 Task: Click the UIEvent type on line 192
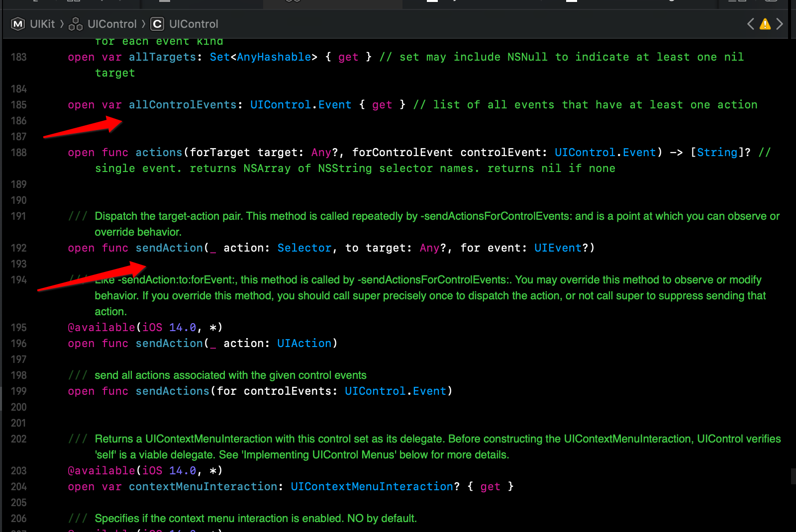click(x=558, y=248)
